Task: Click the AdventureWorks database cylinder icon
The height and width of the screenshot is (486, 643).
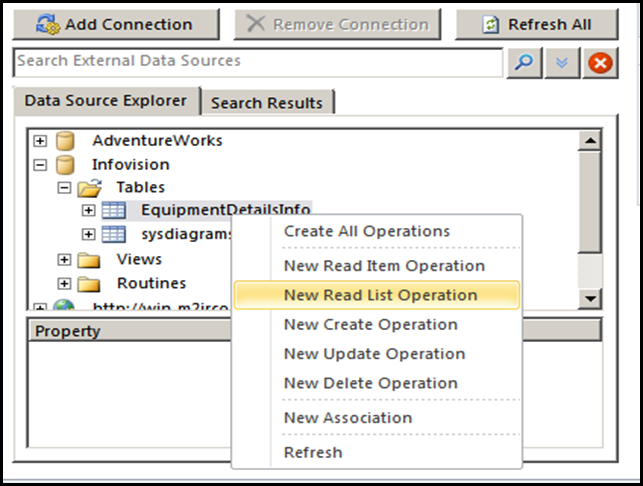Action: tap(65, 141)
